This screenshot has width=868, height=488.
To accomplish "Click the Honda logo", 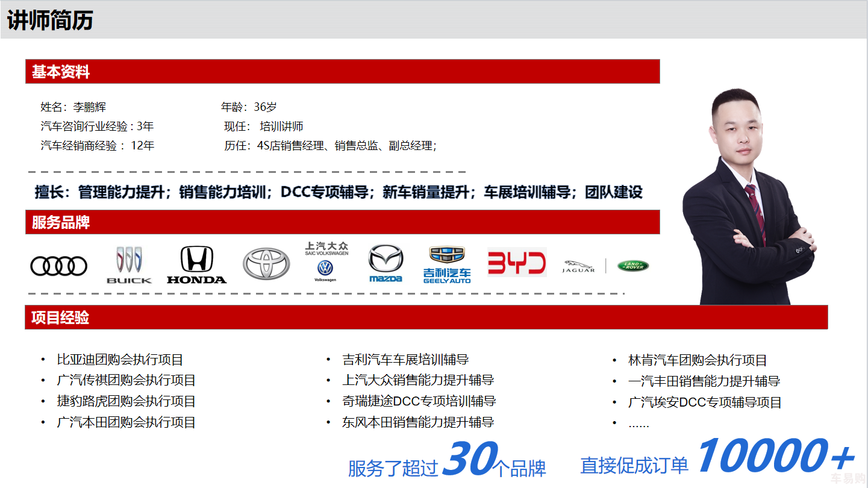I will point(196,264).
